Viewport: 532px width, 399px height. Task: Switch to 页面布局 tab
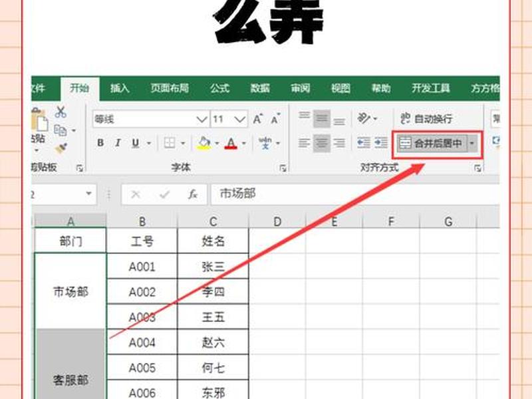pos(170,88)
